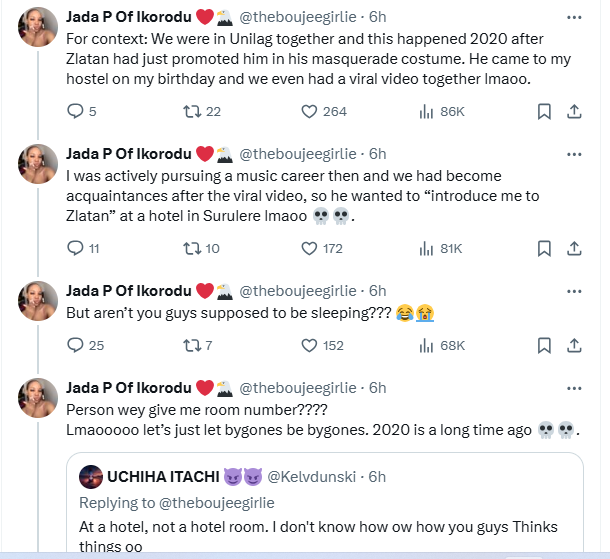Bookmark the Unilag context tweet
This screenshot has width=610, height=559.
tap(545, 111)
